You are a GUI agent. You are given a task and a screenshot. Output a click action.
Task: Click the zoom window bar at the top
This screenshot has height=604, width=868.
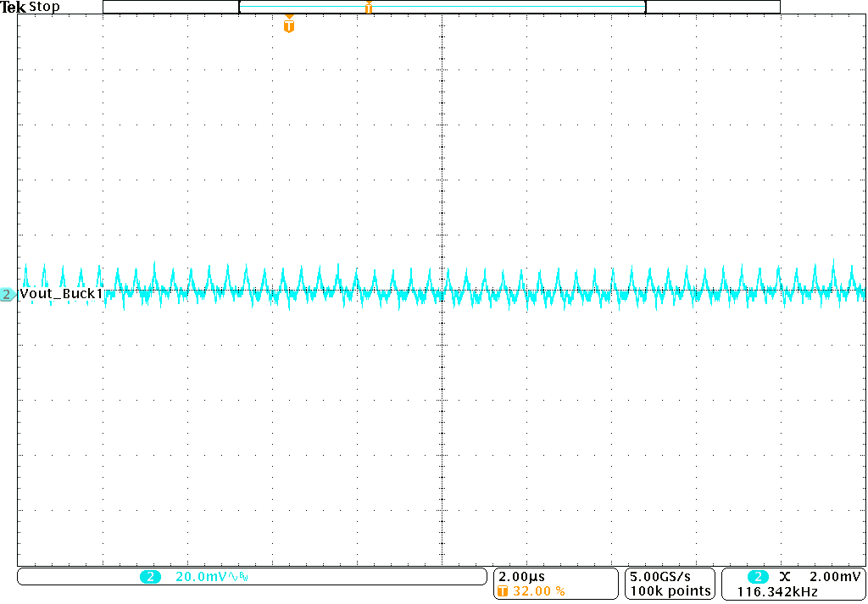point(441,6)
